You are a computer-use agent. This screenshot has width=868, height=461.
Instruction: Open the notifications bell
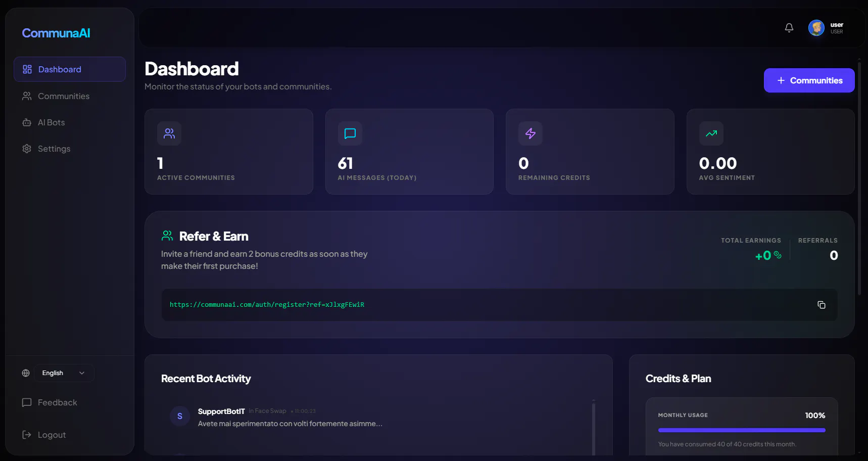coord(789,28)
